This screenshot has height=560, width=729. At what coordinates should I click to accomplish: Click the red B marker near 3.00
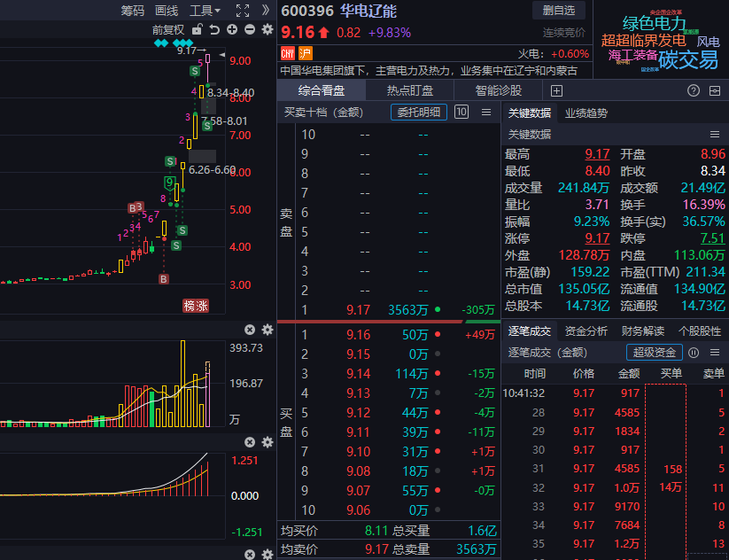coord(164,279)
